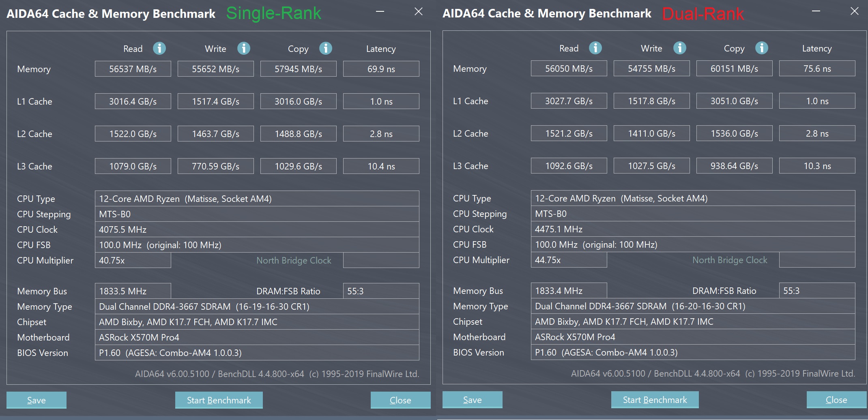The width and height of the screenshot is (868, 420).
Task: Select CPU Stepping MTS-B0 in Single-Rank window
Action: coord(257,214)
